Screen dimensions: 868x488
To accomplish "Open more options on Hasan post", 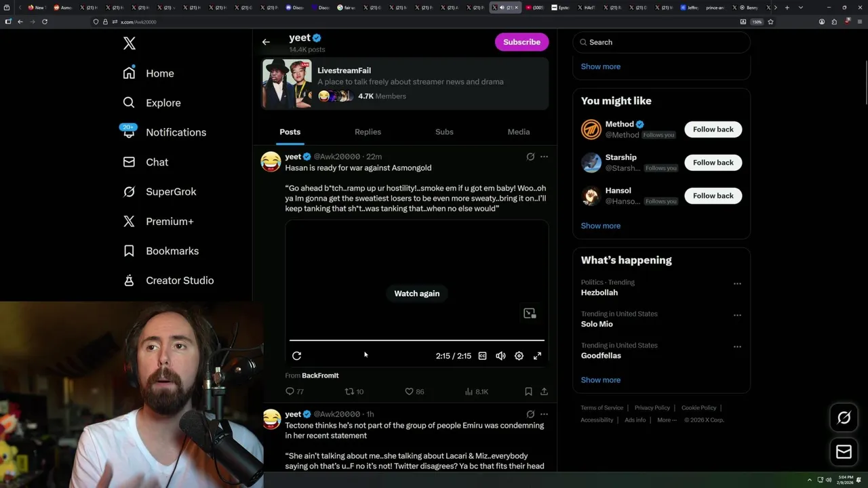I will (544, 157).
